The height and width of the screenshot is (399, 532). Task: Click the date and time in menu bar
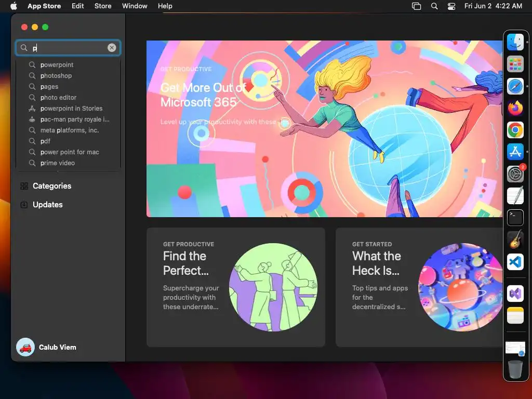[493, 6]
